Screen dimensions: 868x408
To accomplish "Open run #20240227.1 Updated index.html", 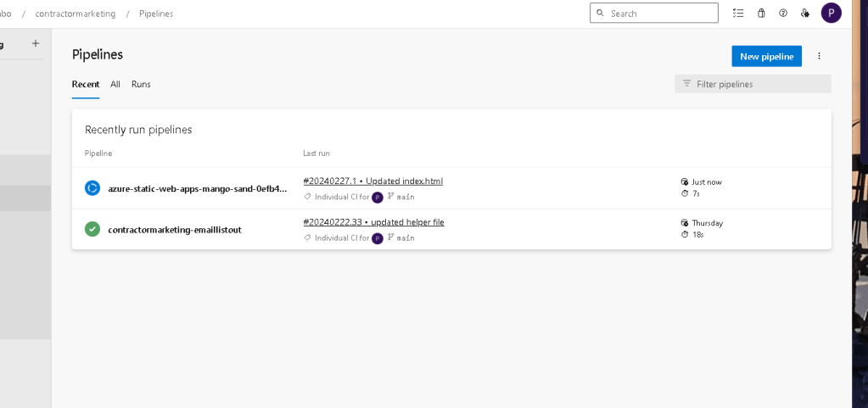I will click(373, 181).
